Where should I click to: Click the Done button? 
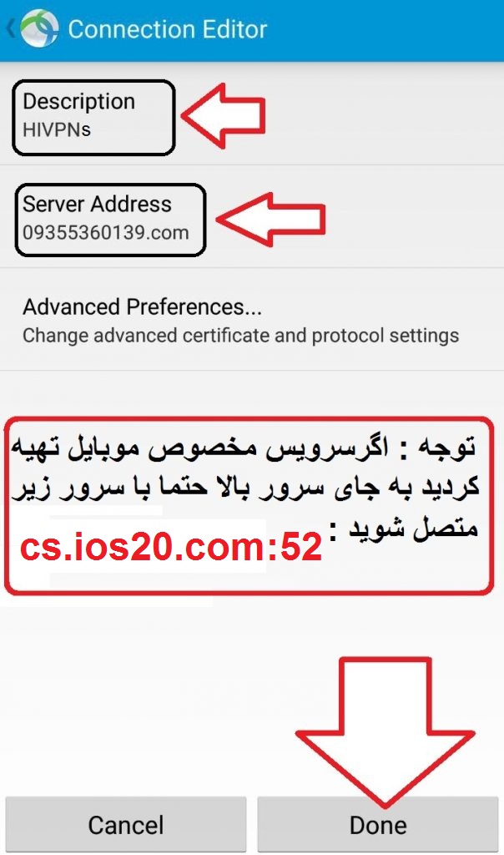pyautogui.click(x=378, y=824)
